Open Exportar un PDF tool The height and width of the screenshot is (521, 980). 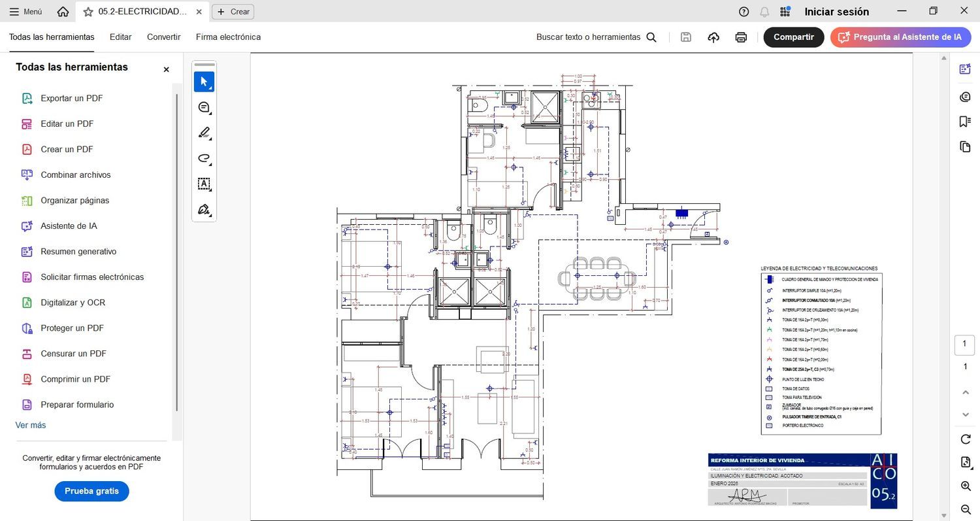click(71, 98)
